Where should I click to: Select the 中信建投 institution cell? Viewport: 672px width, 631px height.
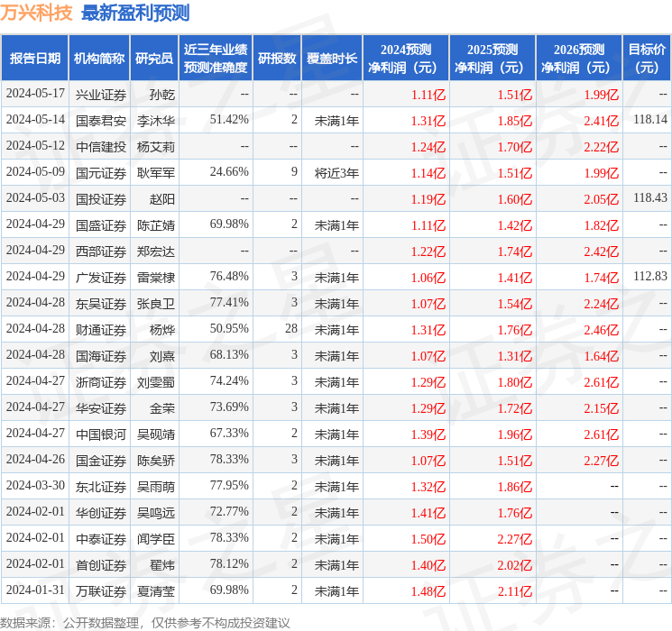[x=101, y=147]
